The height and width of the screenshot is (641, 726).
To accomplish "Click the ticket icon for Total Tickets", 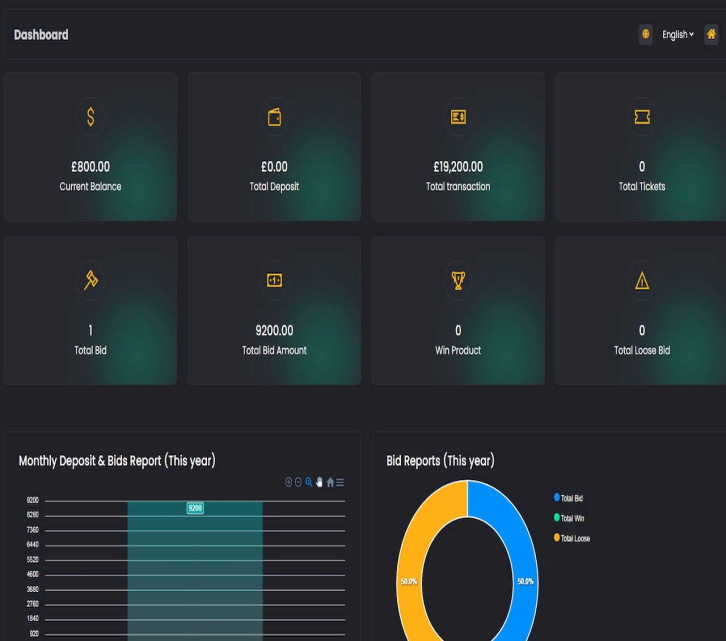I will (642, 117).
